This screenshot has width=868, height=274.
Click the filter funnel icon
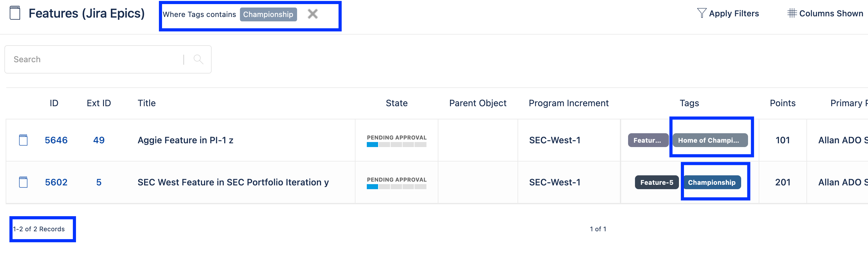point(702,13)
